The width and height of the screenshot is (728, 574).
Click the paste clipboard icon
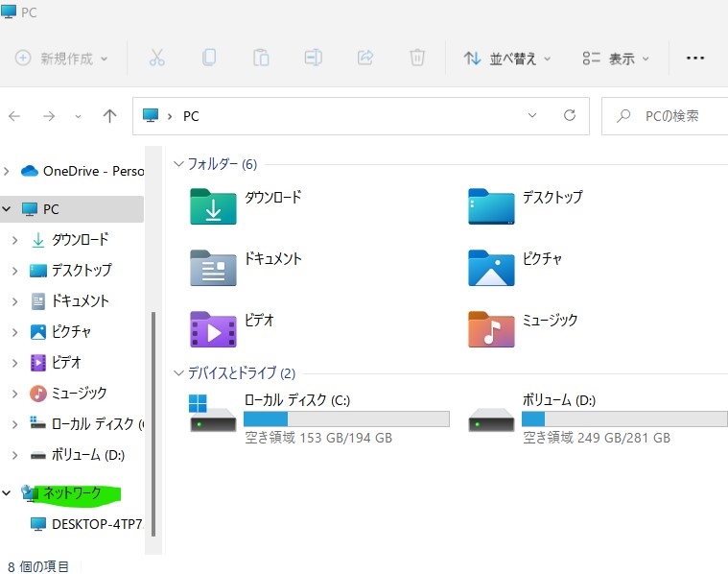pyautogui.click(x=261, y=58)
